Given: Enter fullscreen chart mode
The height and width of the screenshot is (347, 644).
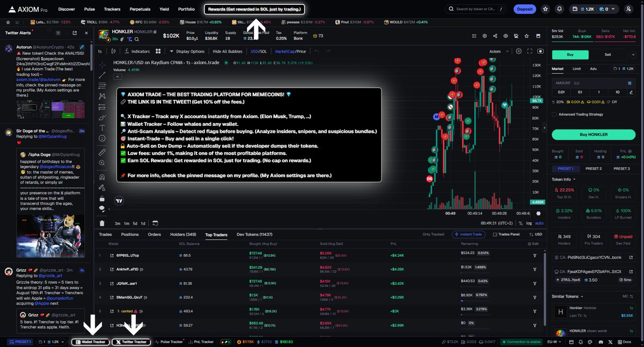Looking at the screenshot, I should pyautogui.click(x=530, y=51).
